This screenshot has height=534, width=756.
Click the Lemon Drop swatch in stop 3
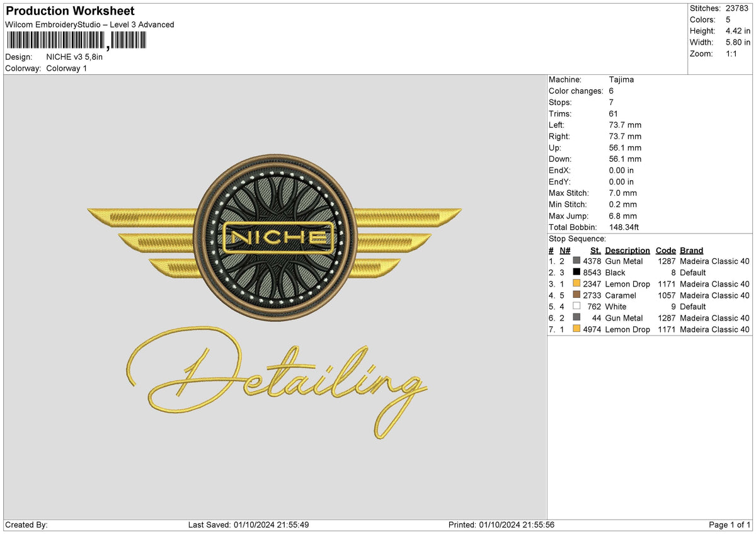[576, 283]
